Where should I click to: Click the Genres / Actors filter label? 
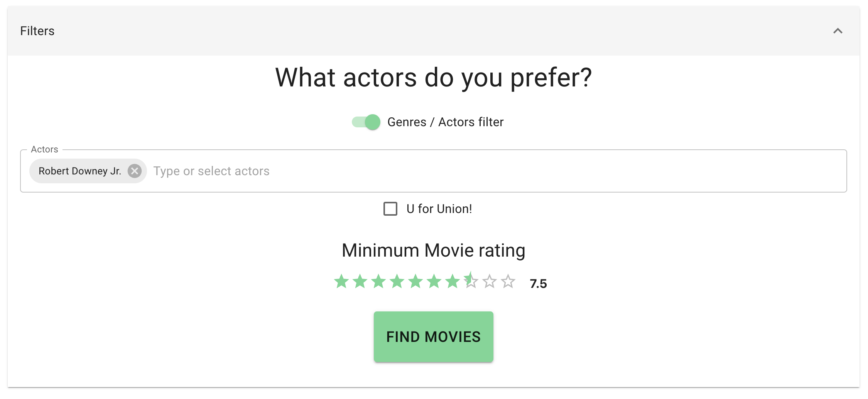[445, 122]
